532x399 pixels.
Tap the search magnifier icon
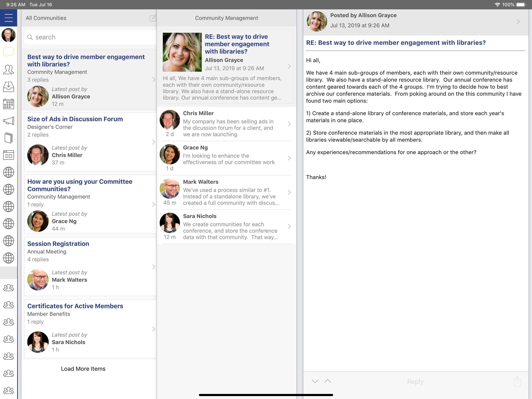[x=30, y=37]
